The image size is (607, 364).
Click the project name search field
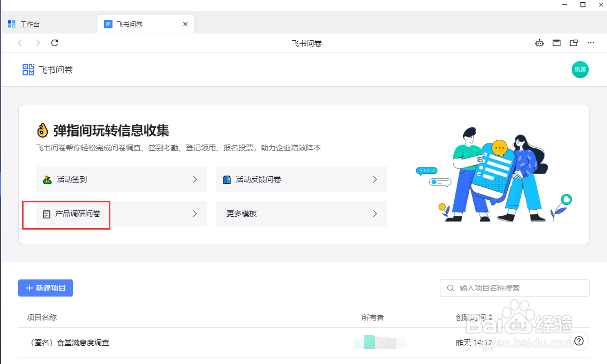514,287
